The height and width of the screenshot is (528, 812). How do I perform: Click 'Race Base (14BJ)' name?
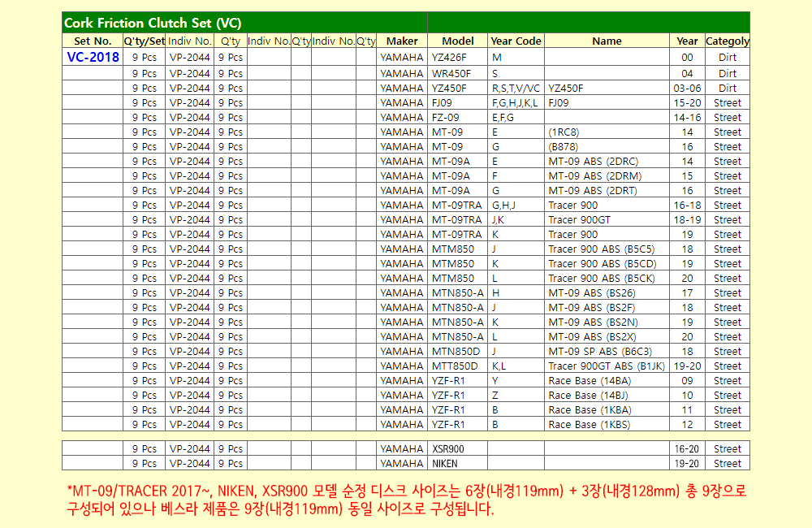[x=588, y=396]
